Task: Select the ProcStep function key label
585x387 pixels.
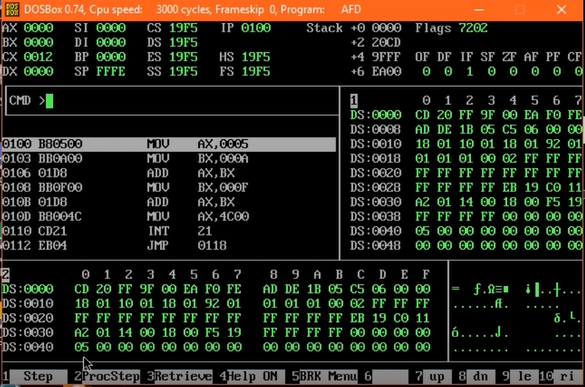Action: tap(111, 376)
